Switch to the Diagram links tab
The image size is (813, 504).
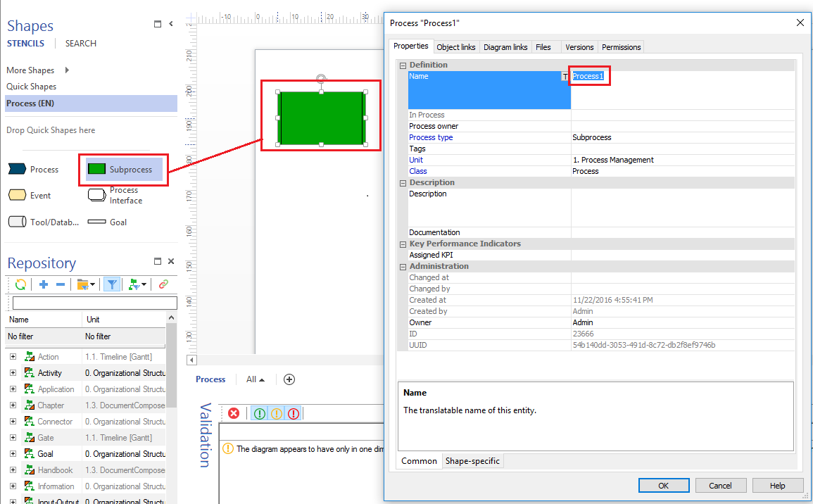pyautogui.click(x=505, y=47)
